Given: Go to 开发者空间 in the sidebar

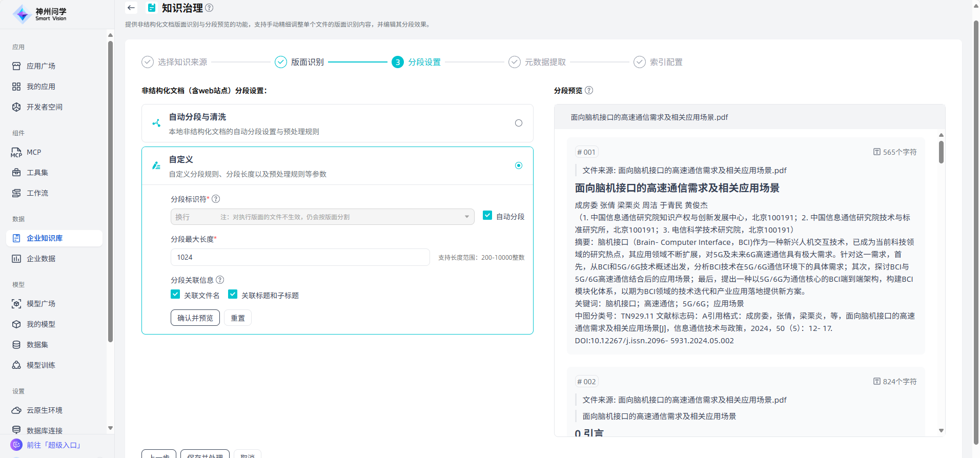Looking at the screenshot, I should [x=45, y=107].
